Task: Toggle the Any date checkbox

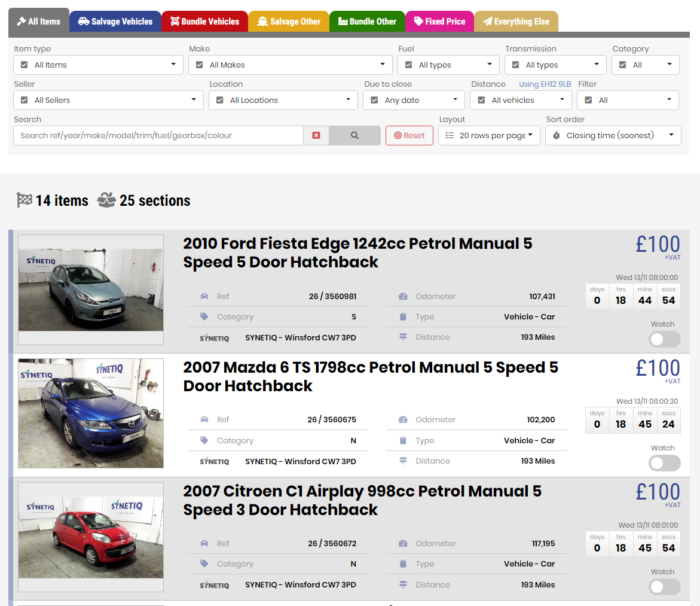Action: pyautogui.click(x=375, y=100)
